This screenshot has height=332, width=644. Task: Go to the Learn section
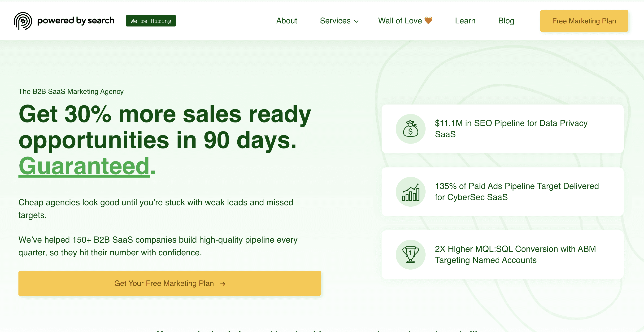tap(465, 21)
